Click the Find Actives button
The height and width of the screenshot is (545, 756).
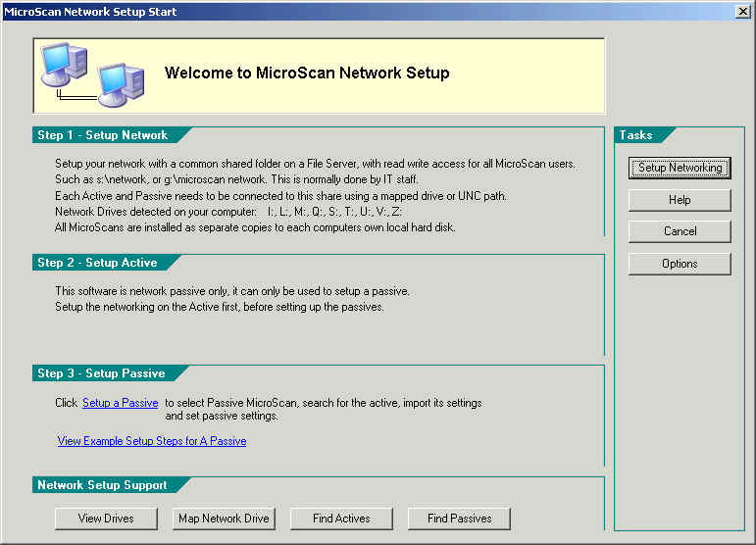coord(341,519)
